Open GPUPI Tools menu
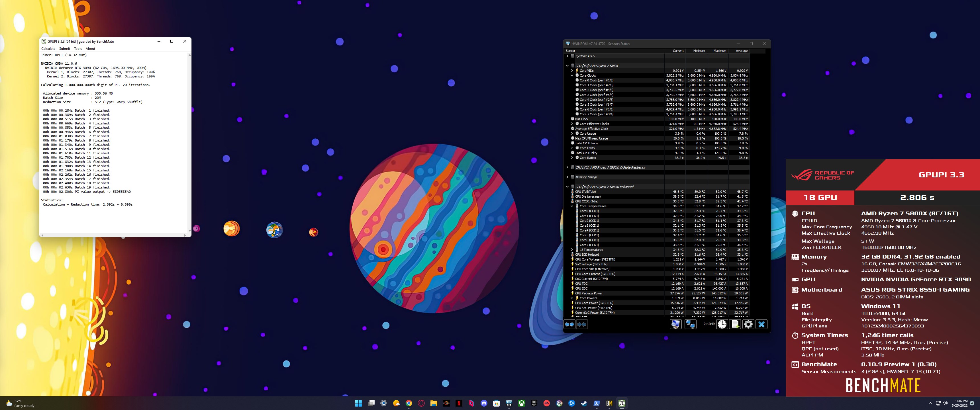The image size is (980, 410). click(x=78, y=49)
